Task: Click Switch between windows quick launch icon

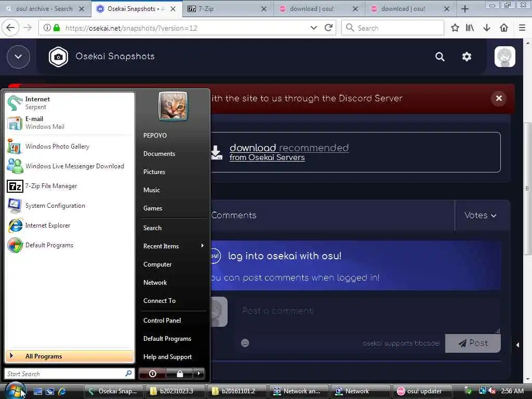Action: click(x=50, y=391)
